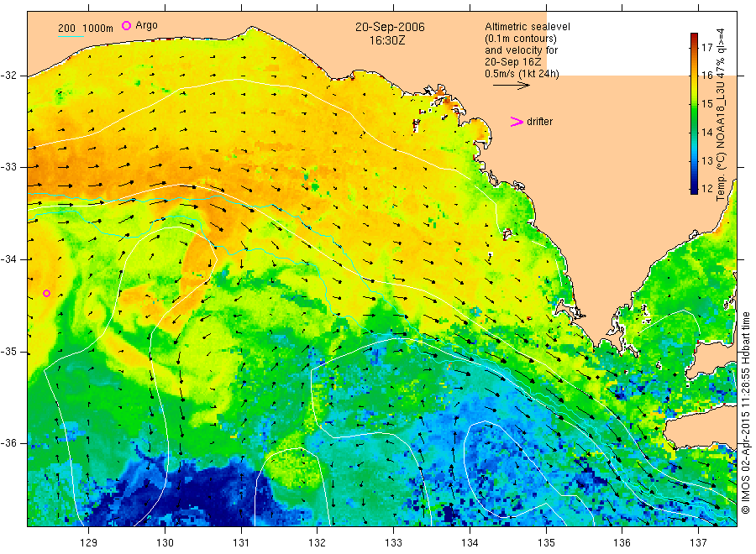Click the '(0.1m contours)' caption line
The image size is (756, 554).
(521, 39)
